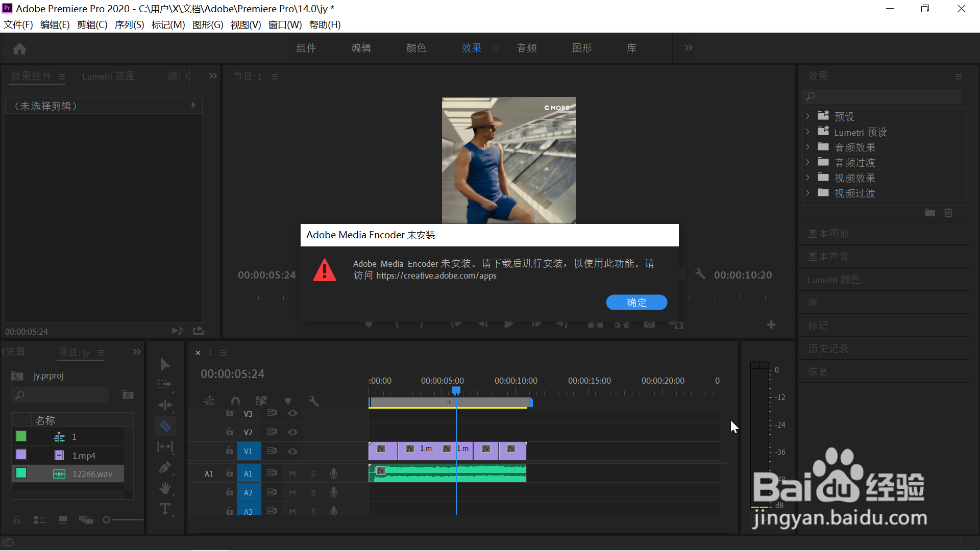The height and width of the screenshot is (551, 980).
Task: Expand the Lumetri 预设 folder
Action: point(807,132)
